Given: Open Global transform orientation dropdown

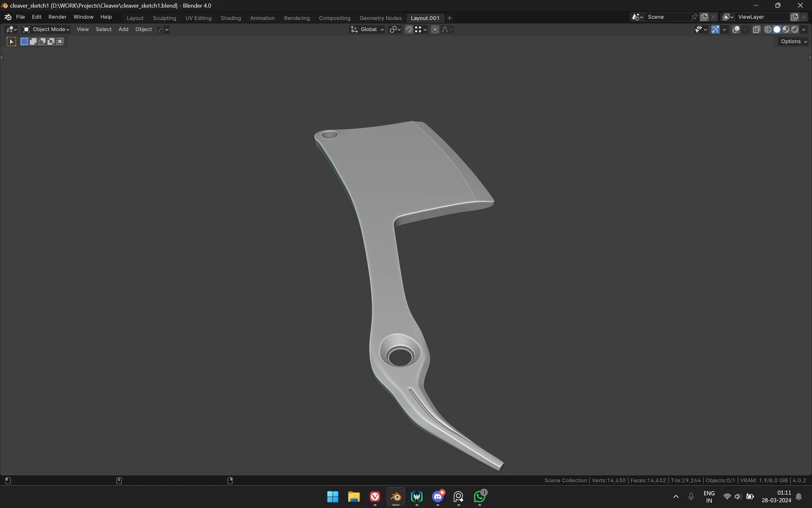Looking at the screenshot, I should [367, 29].
